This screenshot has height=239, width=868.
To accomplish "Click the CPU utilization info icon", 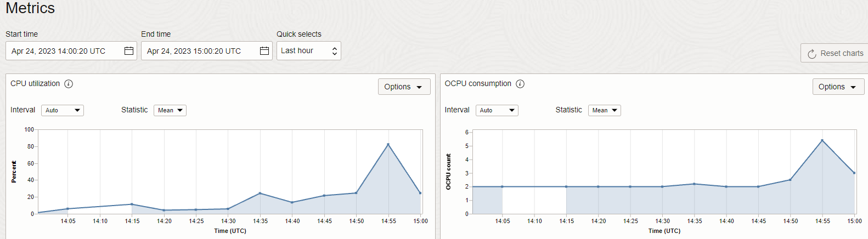I will tap(69, 84).
